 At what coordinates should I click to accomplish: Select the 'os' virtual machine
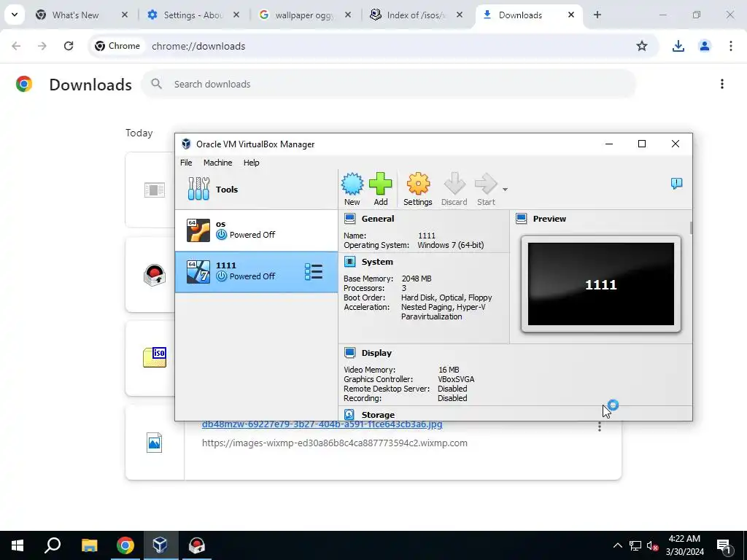(256, 230)
